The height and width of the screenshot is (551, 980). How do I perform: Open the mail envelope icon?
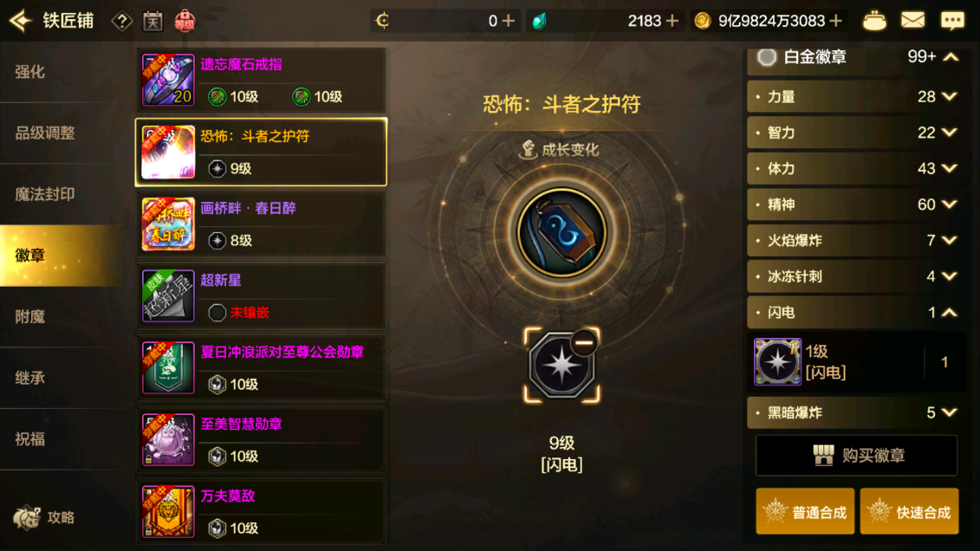(x=912, y=21)
